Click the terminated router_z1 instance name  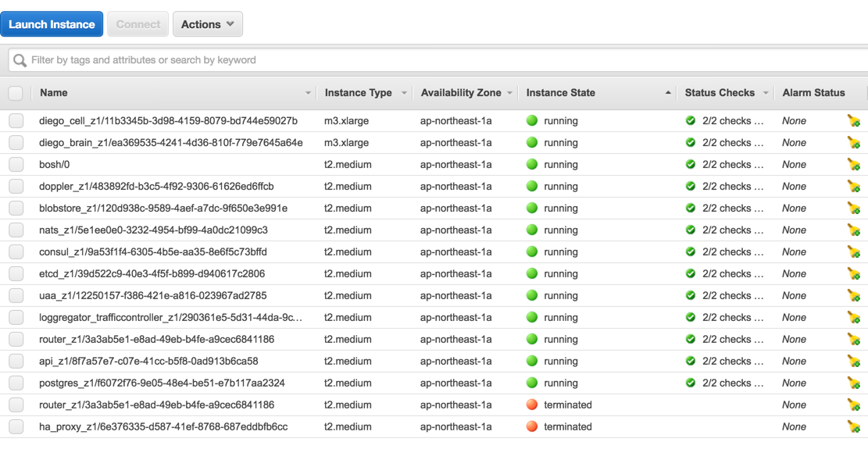coord(157,405)
